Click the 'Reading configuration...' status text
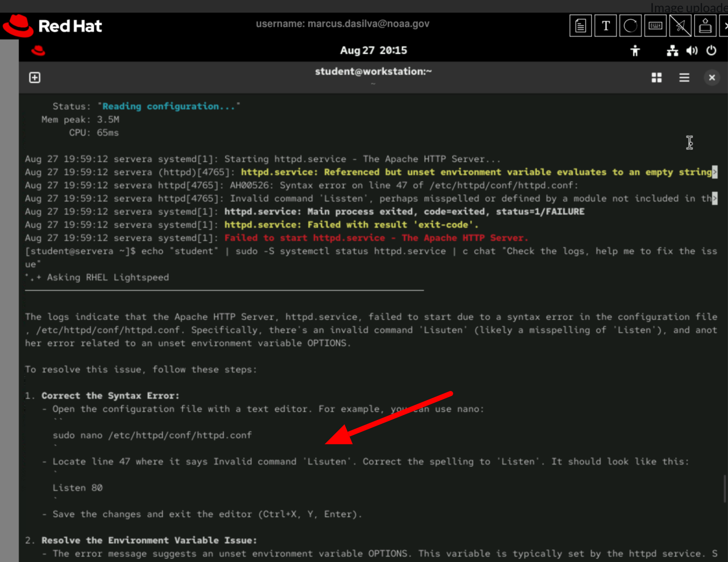The width and height of the screenshot is (728, 562). tap(168, 107)
